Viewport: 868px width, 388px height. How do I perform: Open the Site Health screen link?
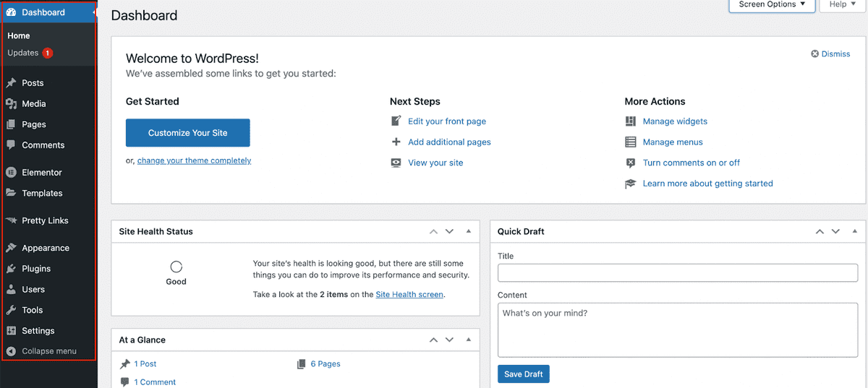[x=409, y=295]
